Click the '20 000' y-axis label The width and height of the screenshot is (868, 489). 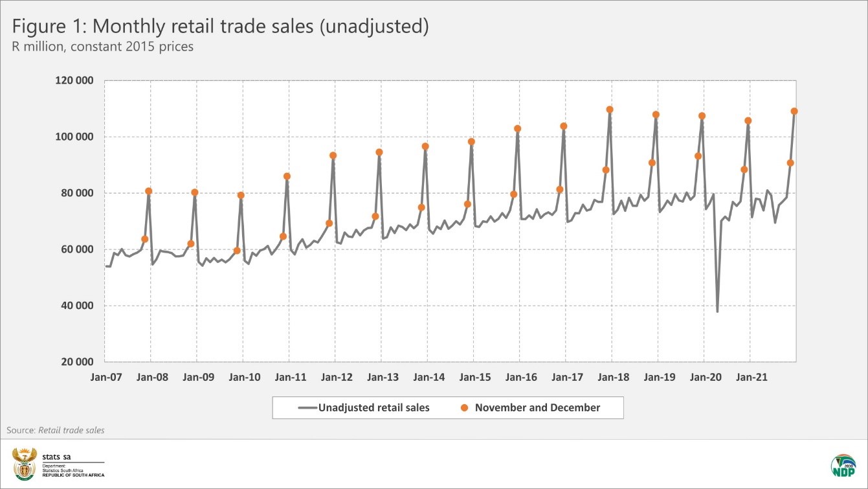(x=78, y=362)
